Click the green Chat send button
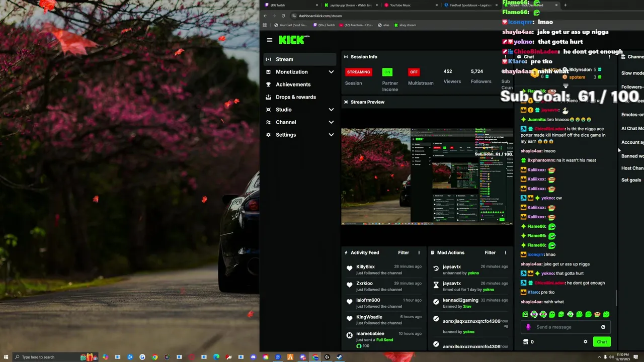 pyautogui.click(x=602, y=342)
